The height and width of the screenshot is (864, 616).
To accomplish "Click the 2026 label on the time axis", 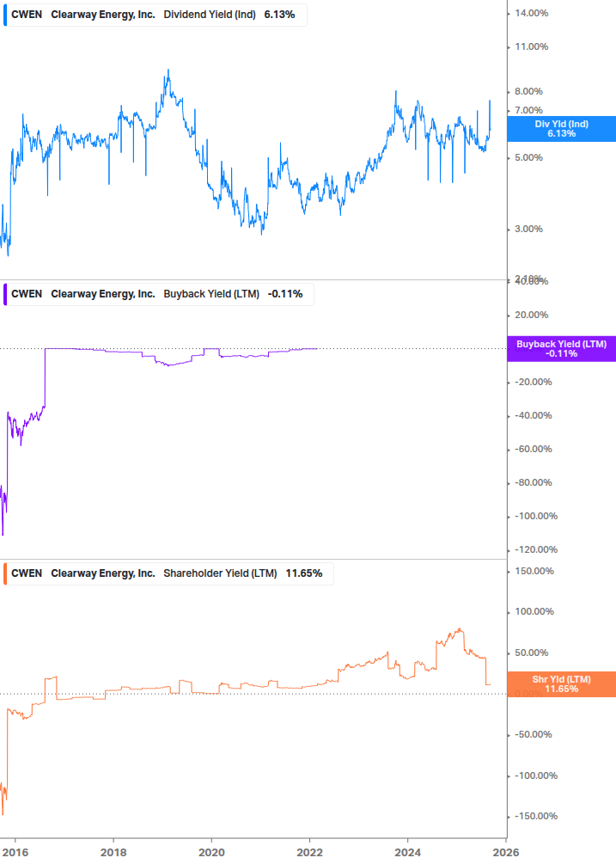I will coord(505,853).
